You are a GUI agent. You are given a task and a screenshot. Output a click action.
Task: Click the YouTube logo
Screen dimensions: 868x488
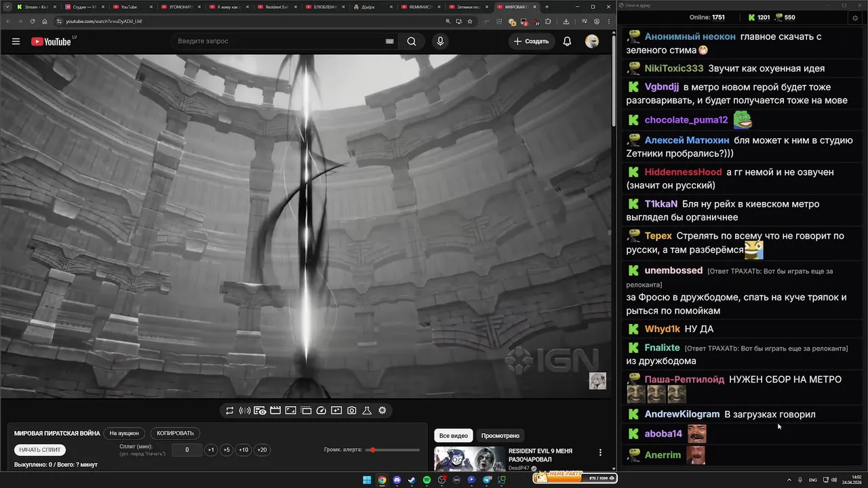(x=51, y=41)
